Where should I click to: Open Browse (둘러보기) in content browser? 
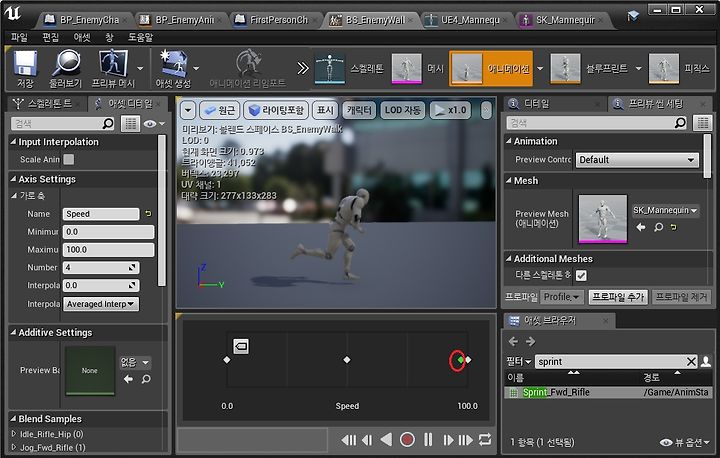tap(65, 69)
